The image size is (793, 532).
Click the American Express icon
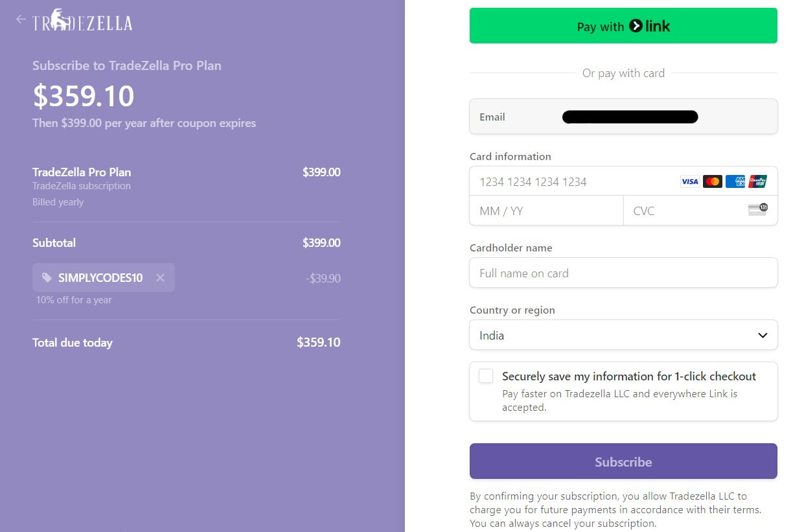click(735, 181)
